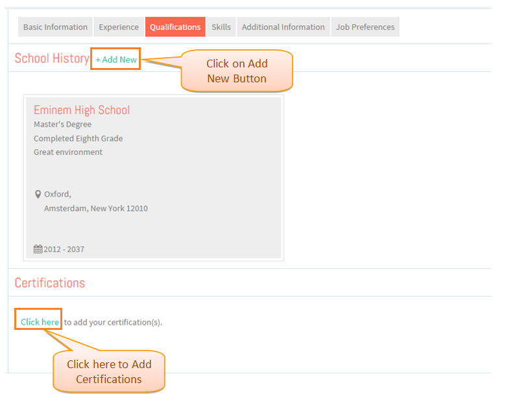Click 'to add your certification(s).' text
The width and height of the screenshot is (523, 420).
click(113, 322)
